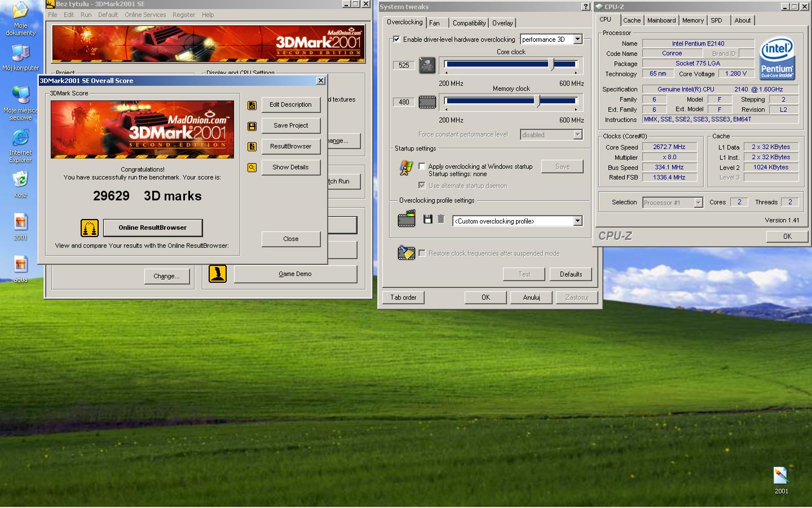This screenshot has height=508, width=812.
Task: Save overclocking profile via floppy icon
Action: tap(428, 219)
